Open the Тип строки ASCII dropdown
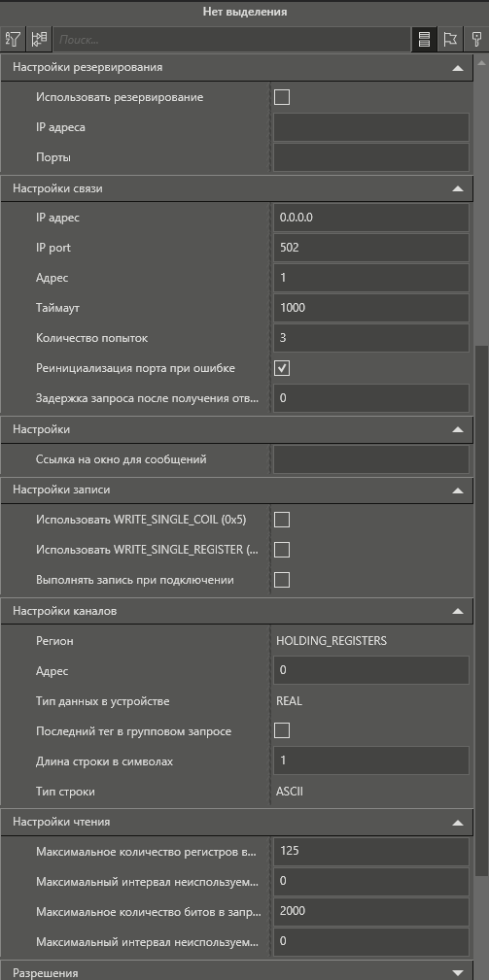This screenshot has width=489, height=980. 371,792
